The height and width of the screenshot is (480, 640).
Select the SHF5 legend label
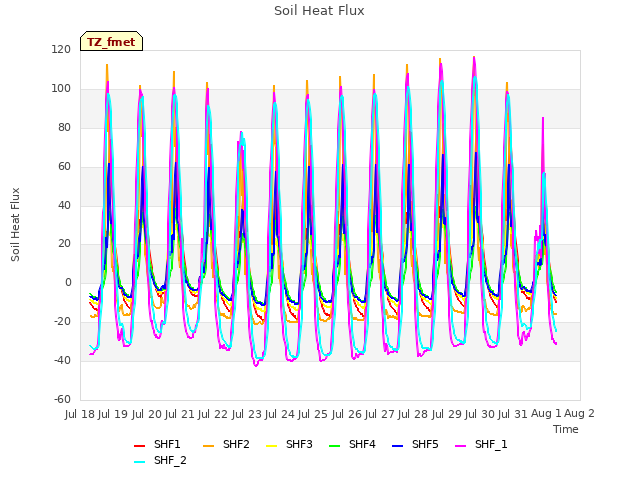tap(425, 444)
